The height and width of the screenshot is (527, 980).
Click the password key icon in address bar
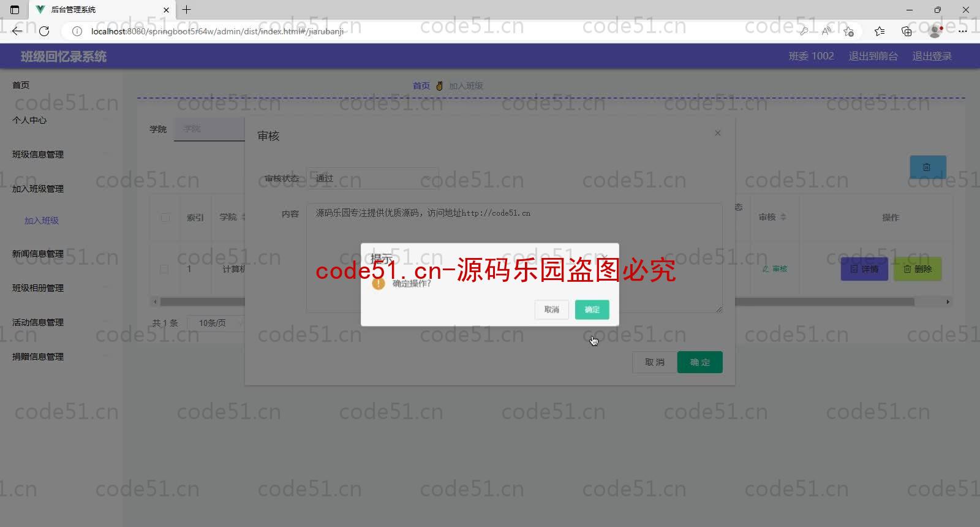pos(804,31)
